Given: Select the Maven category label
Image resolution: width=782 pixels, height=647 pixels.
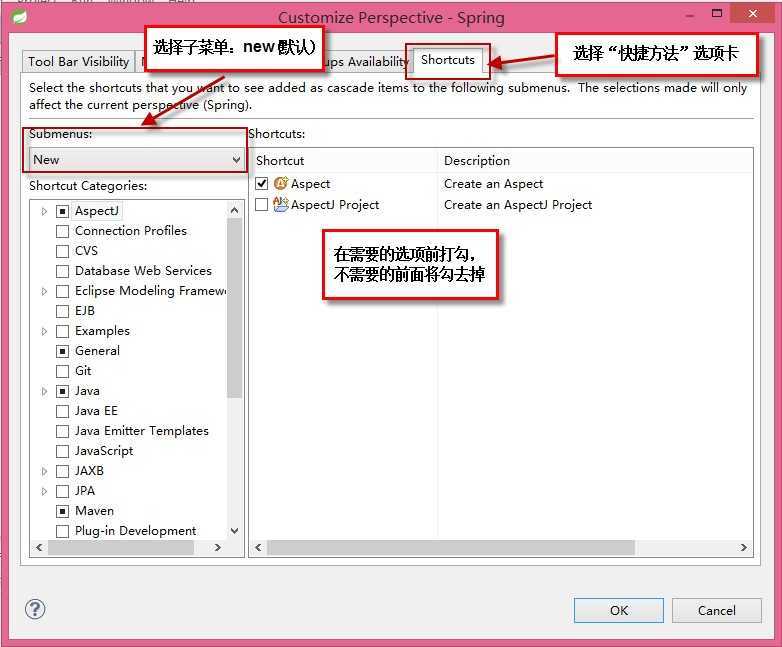Looking at the screenshot, I should tap(94, 511).
